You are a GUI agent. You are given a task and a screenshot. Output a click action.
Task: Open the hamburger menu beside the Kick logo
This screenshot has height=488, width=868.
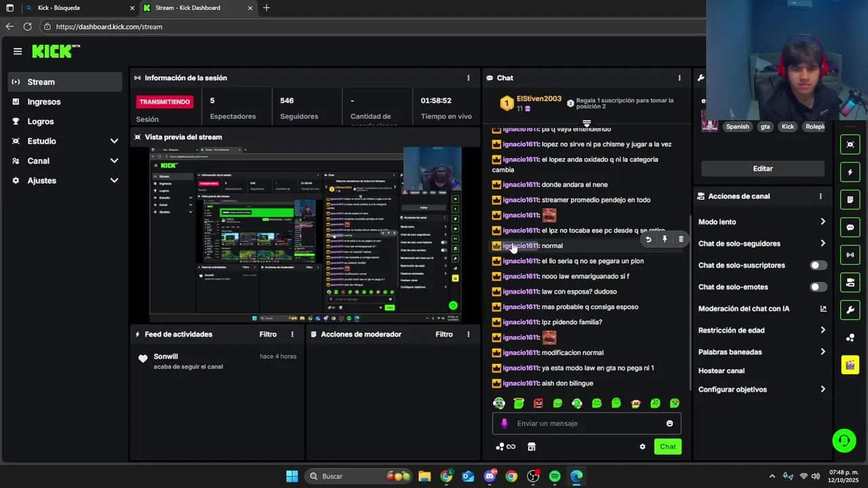18,51
